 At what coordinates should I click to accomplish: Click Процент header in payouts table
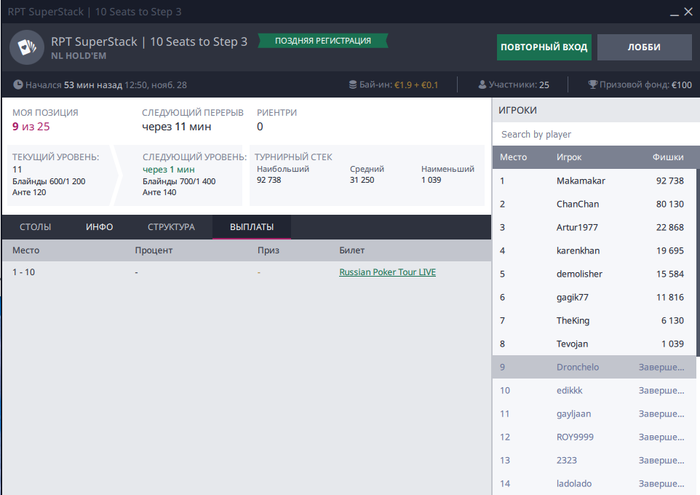(154, 250)
